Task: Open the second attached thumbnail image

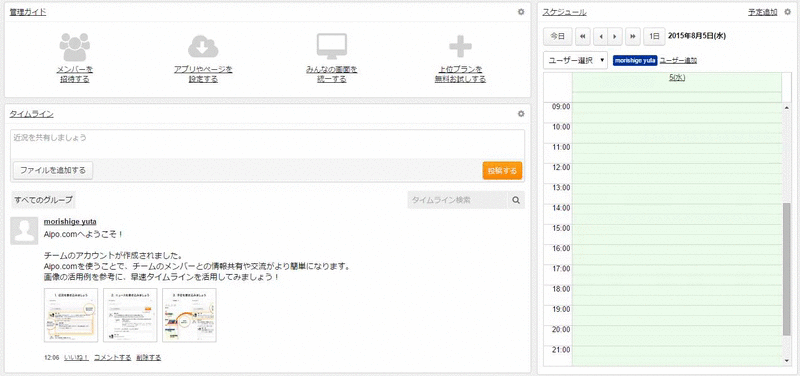Action: [x=130, y=315]
